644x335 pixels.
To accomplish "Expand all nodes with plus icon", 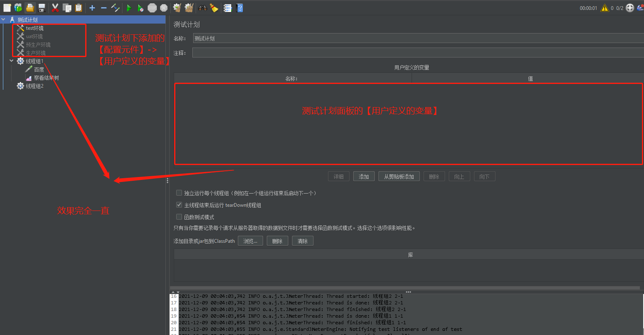I will [92, 7].
